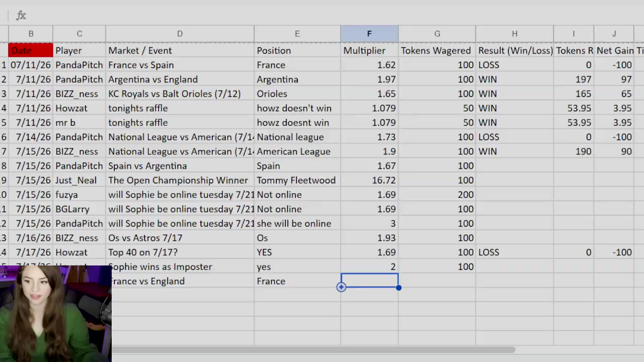This screenshot has height=362, width=644.
Task: Select column I header
Action: (x=574, y=34)
